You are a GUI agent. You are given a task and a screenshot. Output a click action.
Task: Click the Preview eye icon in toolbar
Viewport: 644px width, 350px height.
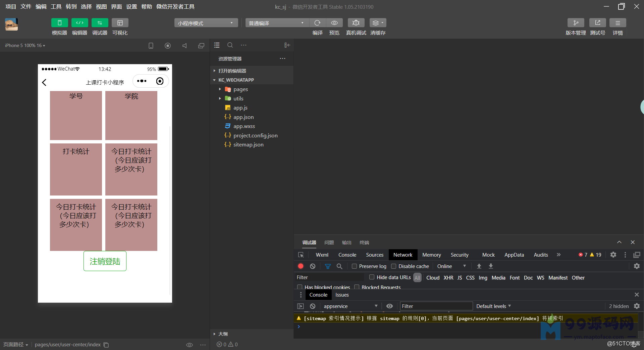[334, 23]
